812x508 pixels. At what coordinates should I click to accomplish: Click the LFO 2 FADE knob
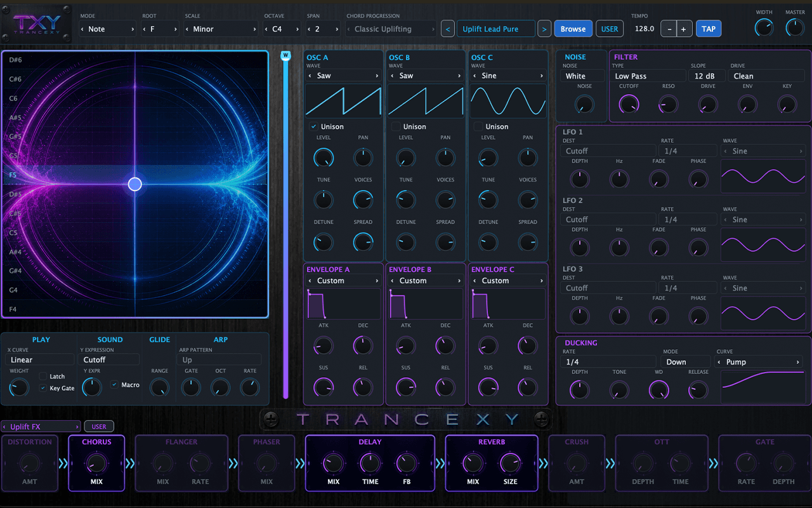click(x=659, y=248)
